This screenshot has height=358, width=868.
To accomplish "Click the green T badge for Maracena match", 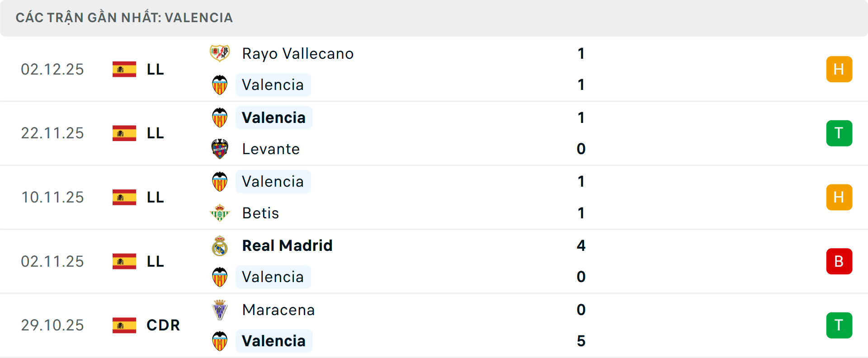I will (x=839, y=325).
